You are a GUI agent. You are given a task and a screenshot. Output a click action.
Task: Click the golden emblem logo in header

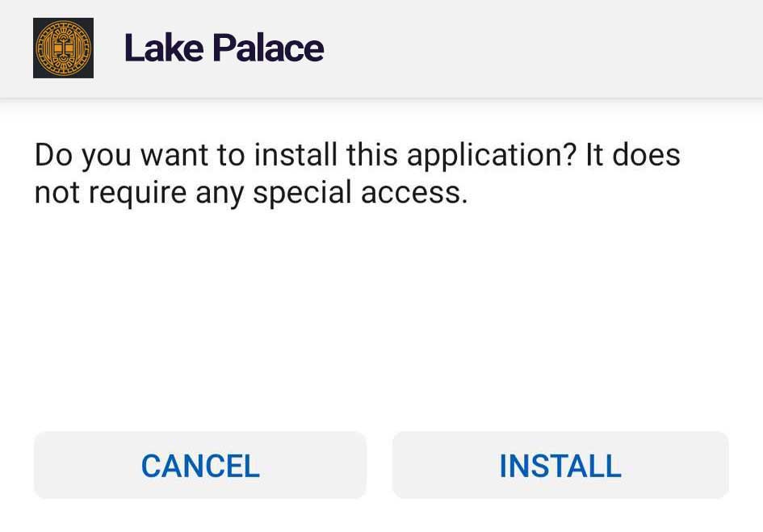63,48
